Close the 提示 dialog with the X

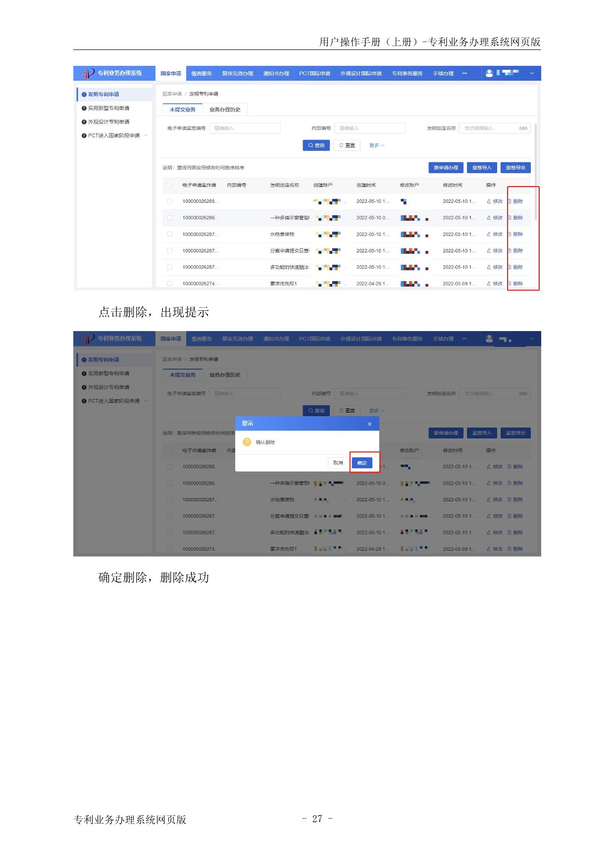[369, 424]
